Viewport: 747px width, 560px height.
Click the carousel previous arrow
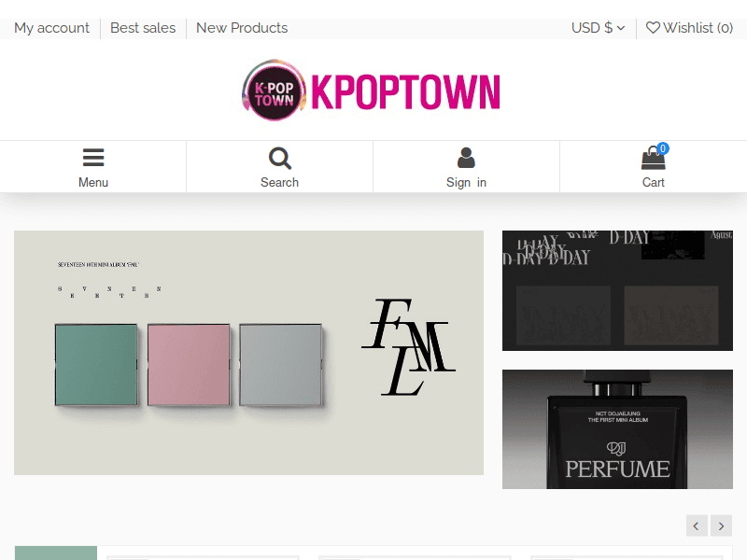pos(697,525)
